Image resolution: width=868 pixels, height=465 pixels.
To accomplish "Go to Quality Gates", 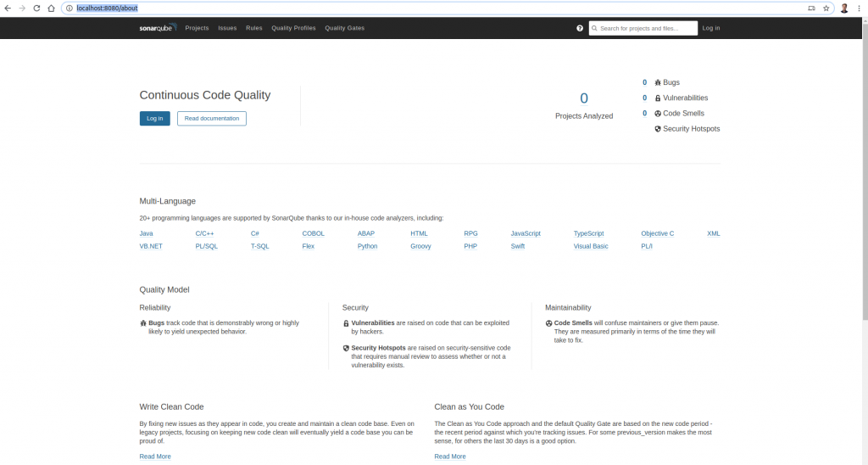I will (x=344, y=28).
